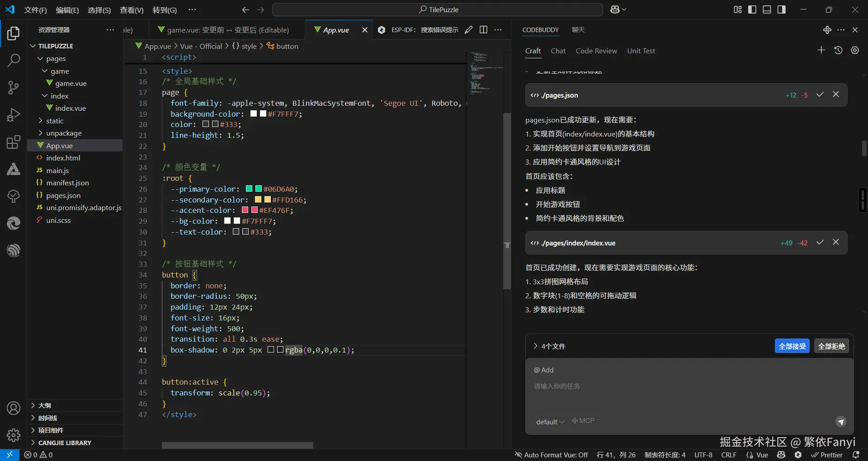
Task: Click the task input field 请输入你的任务
Action: pos(689,386)
